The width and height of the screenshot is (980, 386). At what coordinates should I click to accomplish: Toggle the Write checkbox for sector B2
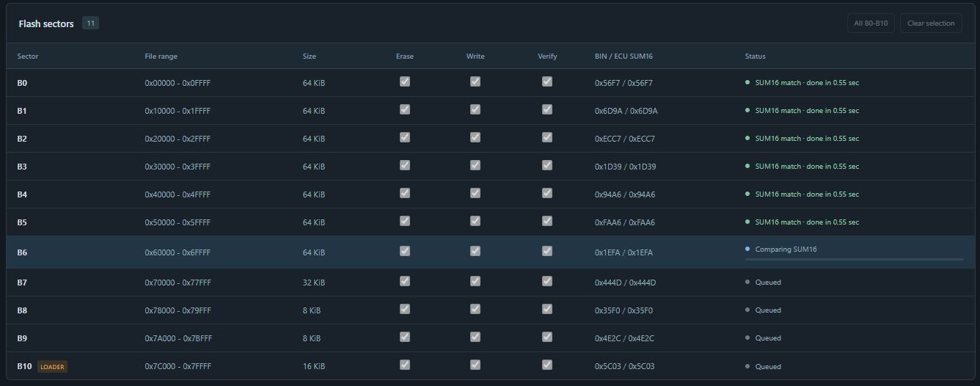[x=475, y=137]
